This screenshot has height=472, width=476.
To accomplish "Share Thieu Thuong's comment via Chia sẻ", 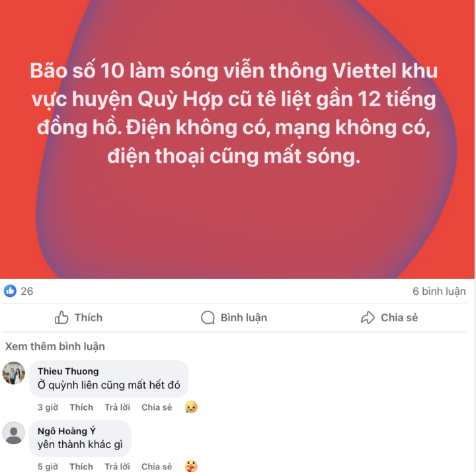I will (x=157, y=407).
